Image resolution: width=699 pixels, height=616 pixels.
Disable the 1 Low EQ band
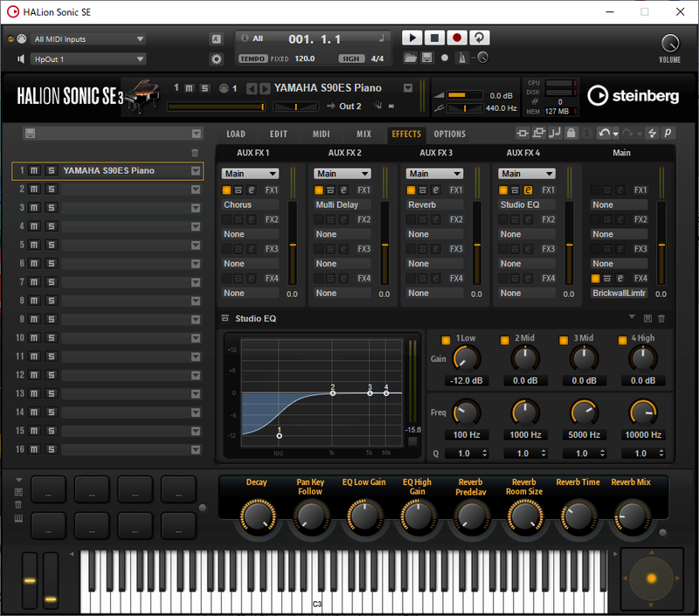446,340
